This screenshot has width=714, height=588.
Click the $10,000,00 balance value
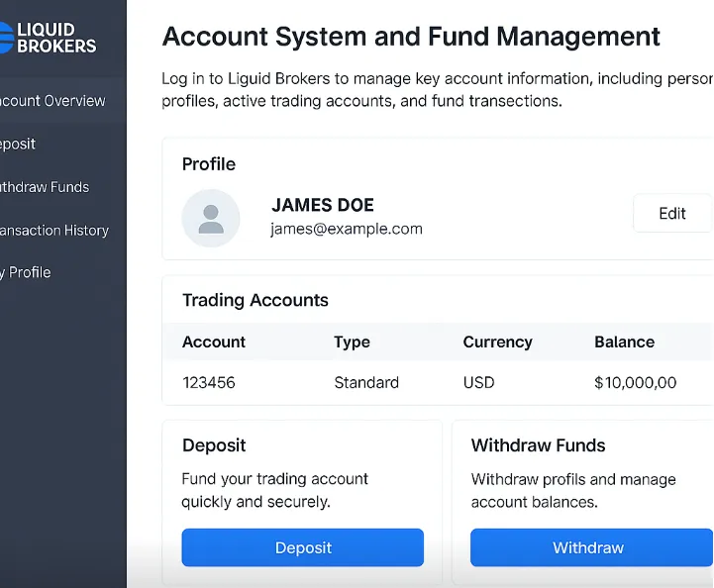635,382
